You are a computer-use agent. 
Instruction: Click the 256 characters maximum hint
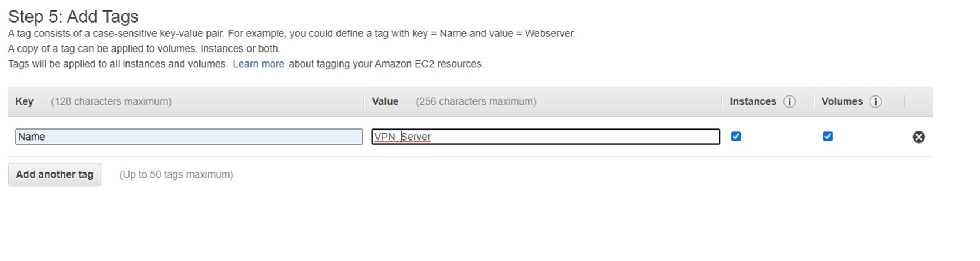coord(476,101)
